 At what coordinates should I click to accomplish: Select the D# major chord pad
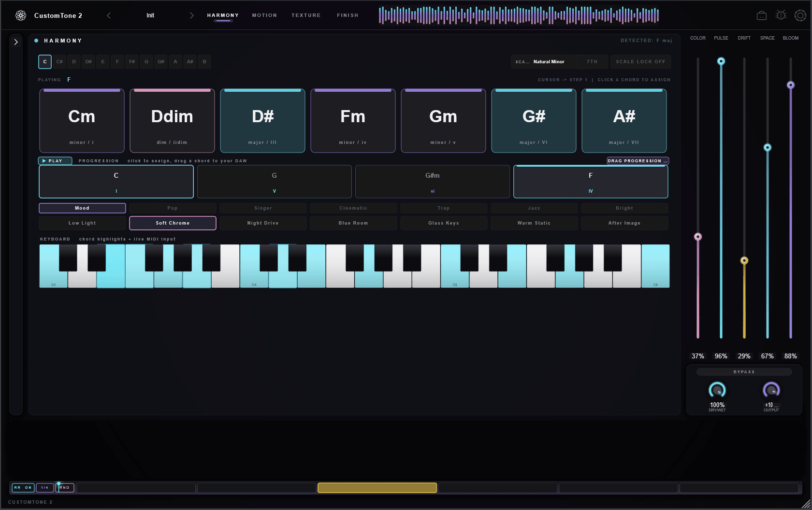pos(262,121)
